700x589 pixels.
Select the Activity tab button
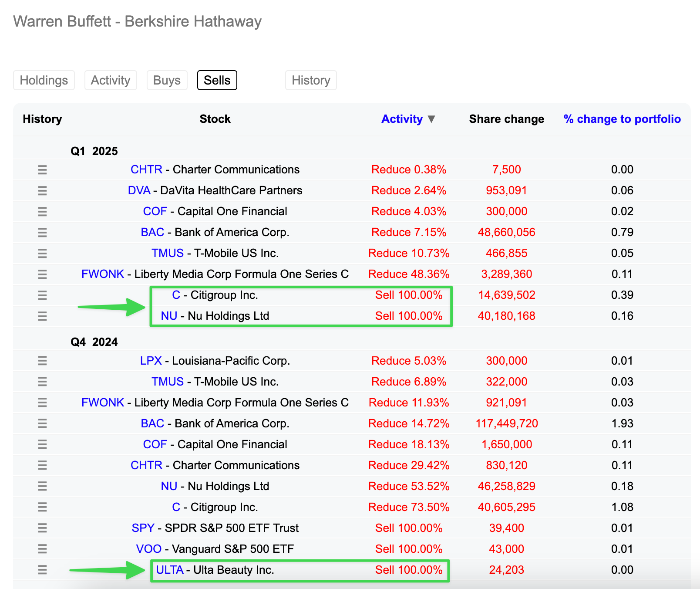click(x=111, y=80)
